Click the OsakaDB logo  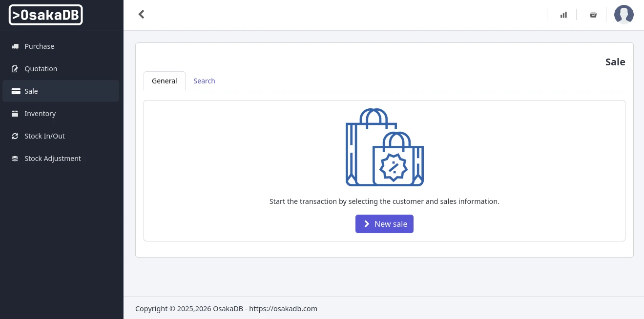pos(45,15)
